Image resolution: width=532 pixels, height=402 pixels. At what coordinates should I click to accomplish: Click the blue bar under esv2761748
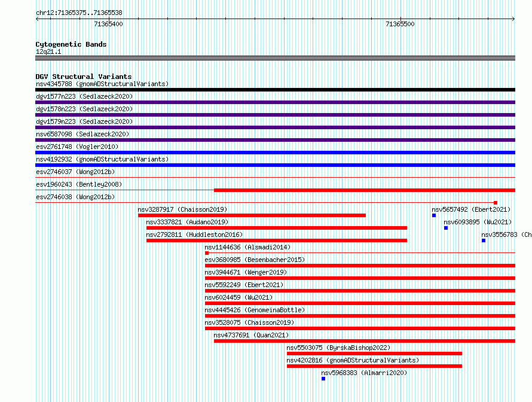(x=275, y=153)
